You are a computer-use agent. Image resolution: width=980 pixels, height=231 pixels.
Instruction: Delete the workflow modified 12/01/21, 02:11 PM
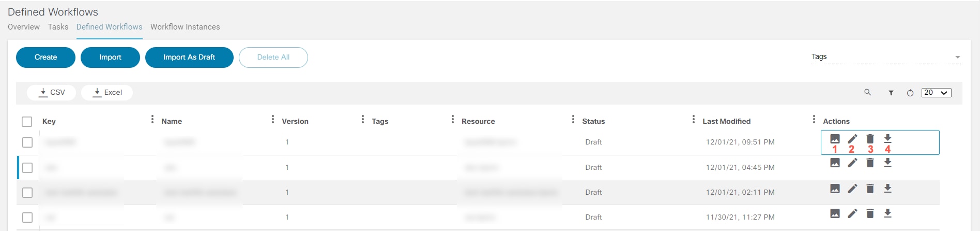tap(870, 189)
